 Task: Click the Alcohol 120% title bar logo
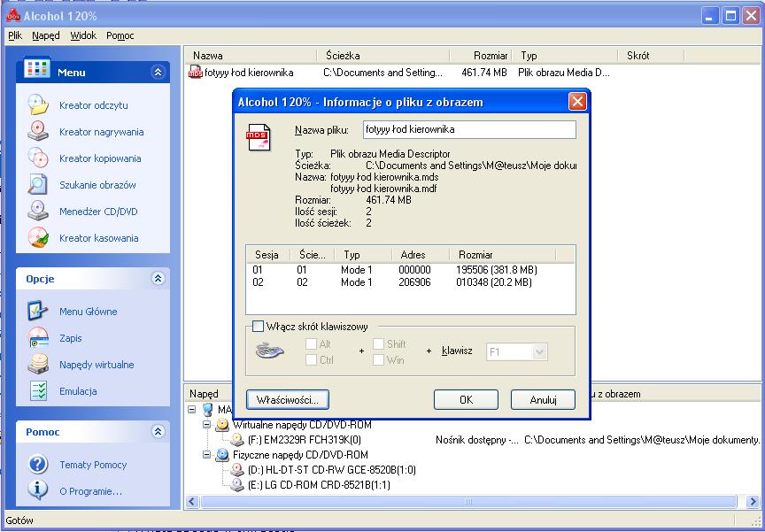point(12,16)
